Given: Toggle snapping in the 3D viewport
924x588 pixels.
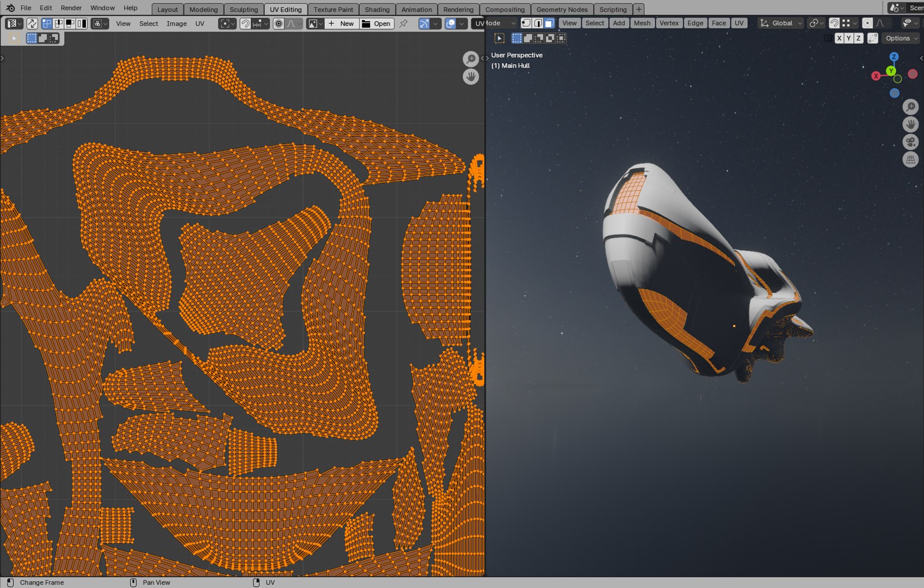Looking at the screenshot, I should 834,23.
